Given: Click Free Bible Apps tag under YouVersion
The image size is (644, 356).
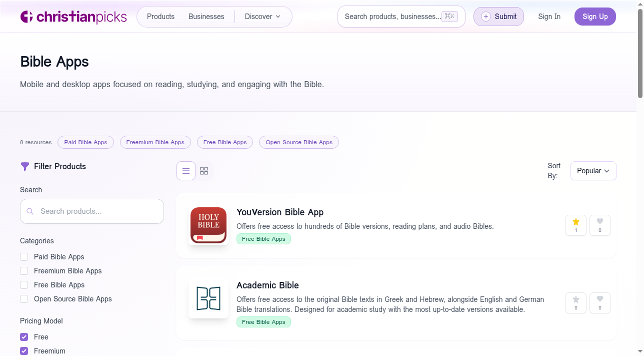Looking at the screenshot, I should coord(263,239).
